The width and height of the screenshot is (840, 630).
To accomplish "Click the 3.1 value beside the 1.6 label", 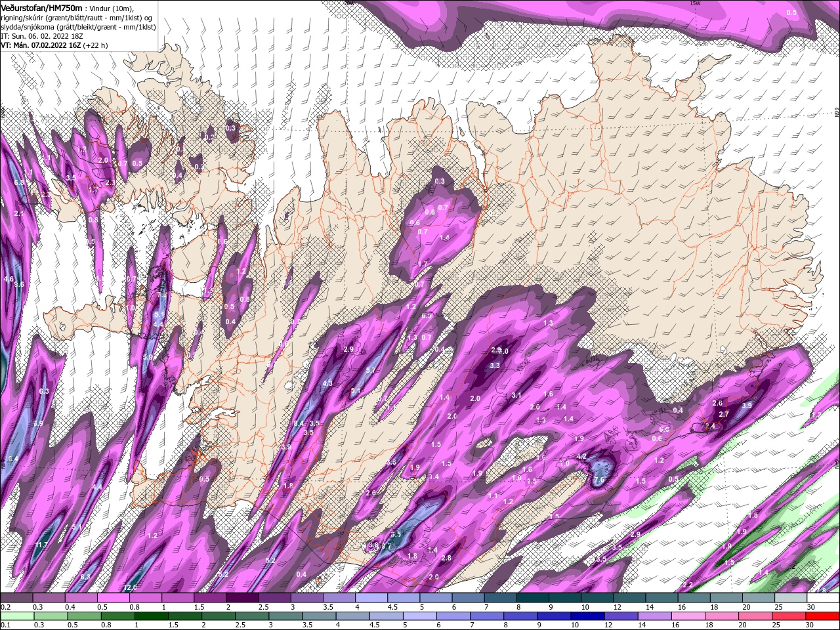I will [x=516, y=395].
